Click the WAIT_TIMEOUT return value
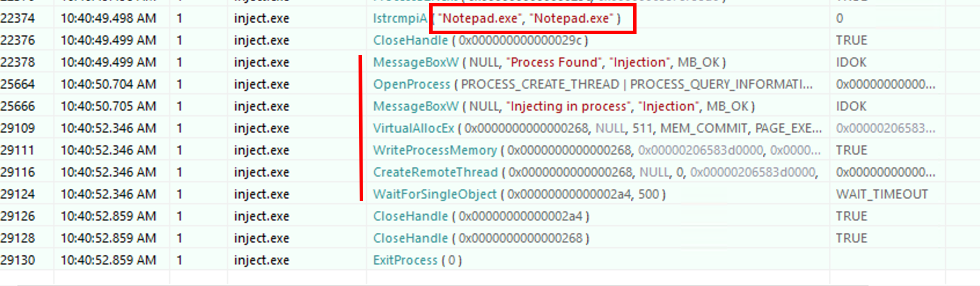The height and width of the screenshot is (286, 980). [x=882, y=195]
